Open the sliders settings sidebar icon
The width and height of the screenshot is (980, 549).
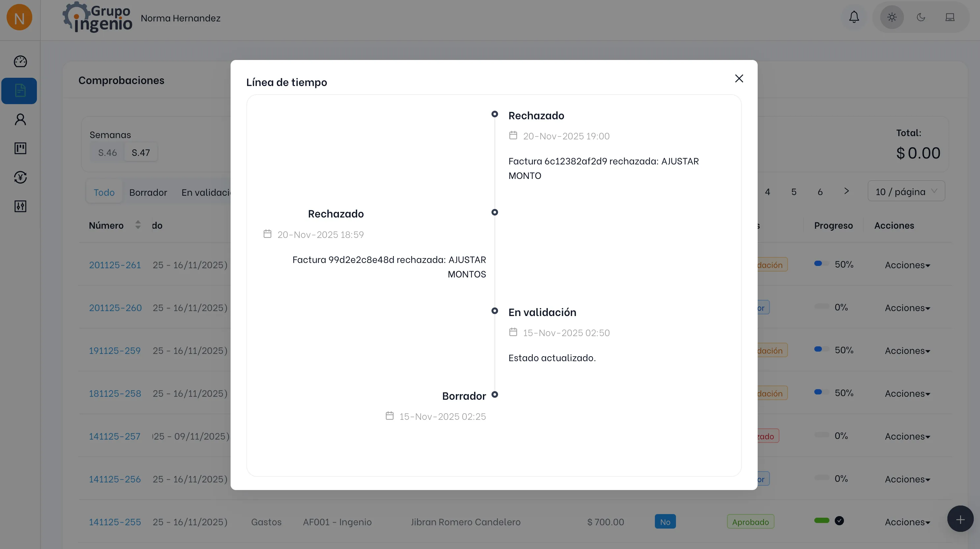click(x=20, y=206)
